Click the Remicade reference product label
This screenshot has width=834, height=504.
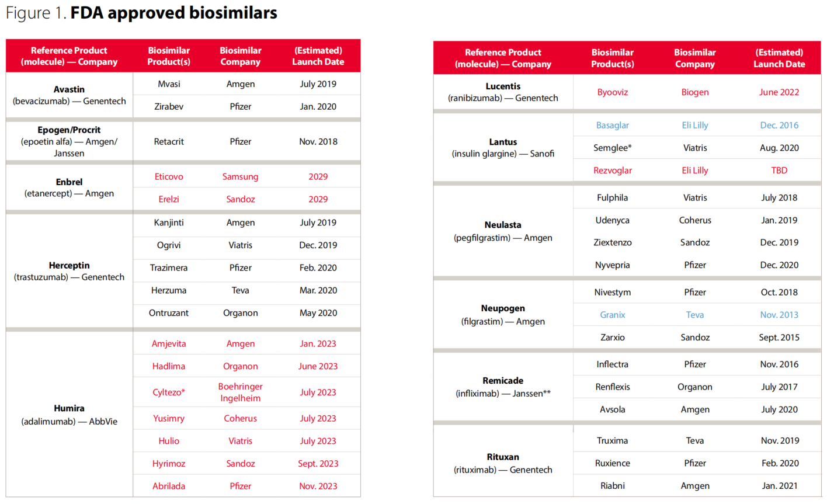503,381
